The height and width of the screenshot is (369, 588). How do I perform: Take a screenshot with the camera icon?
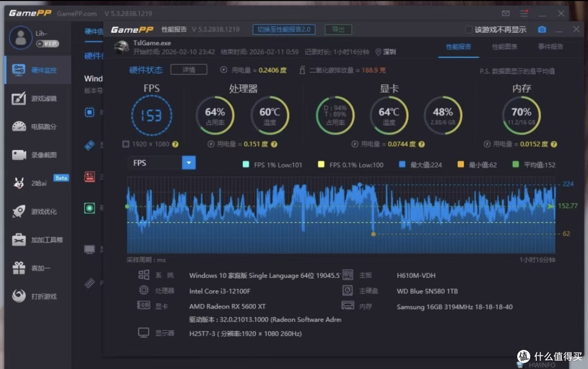point(542,29)
